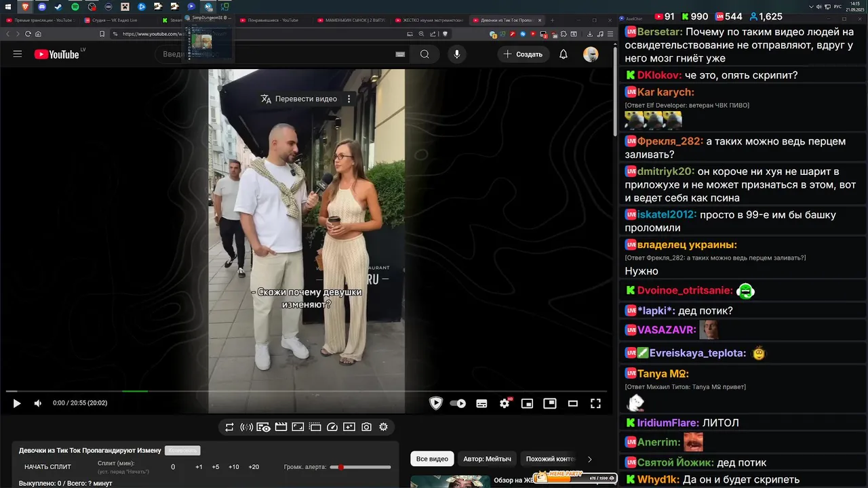
Task: Open YouTube notifications bell
Action: click(564, 54)
